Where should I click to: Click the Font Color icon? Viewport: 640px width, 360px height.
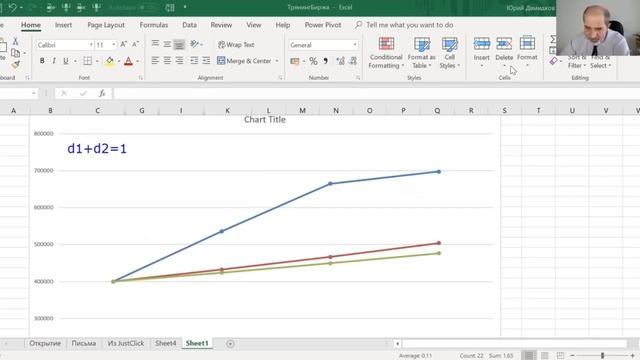coord(128,61)
